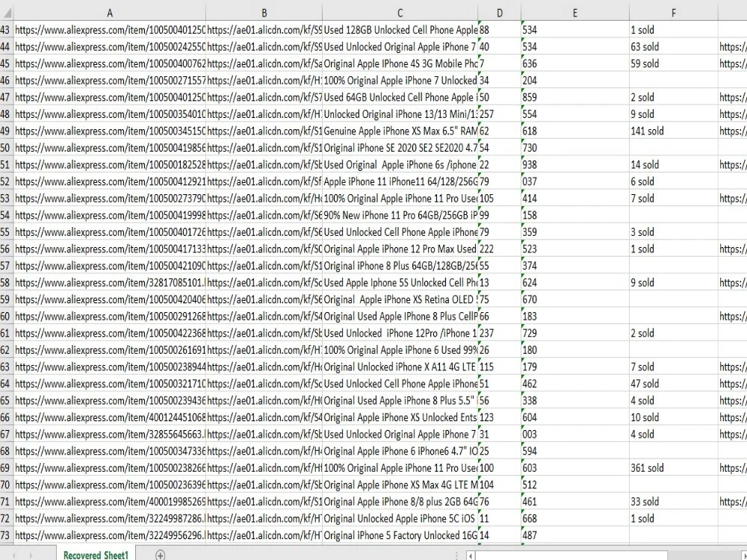Click cell 'Original Unlocked Apple iPhone 5C iOS'
Image resolution: width=747 pixels, height=560 pixels.
(x=400, y=519)
